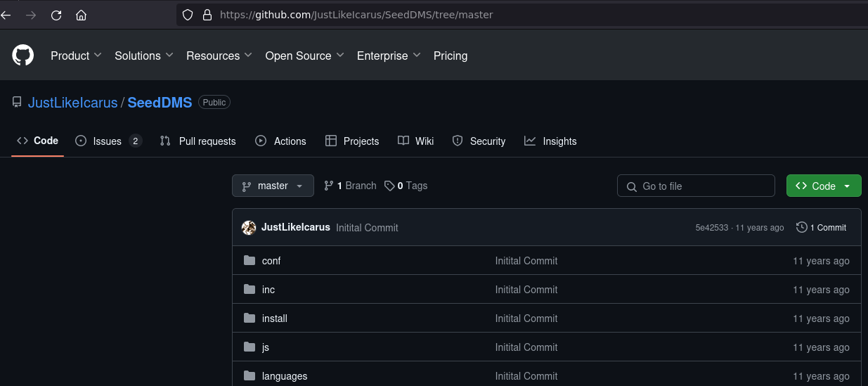Click the JustLikeIcarus avatar thumbnail
868x386 pixels.
coord(249,228)
